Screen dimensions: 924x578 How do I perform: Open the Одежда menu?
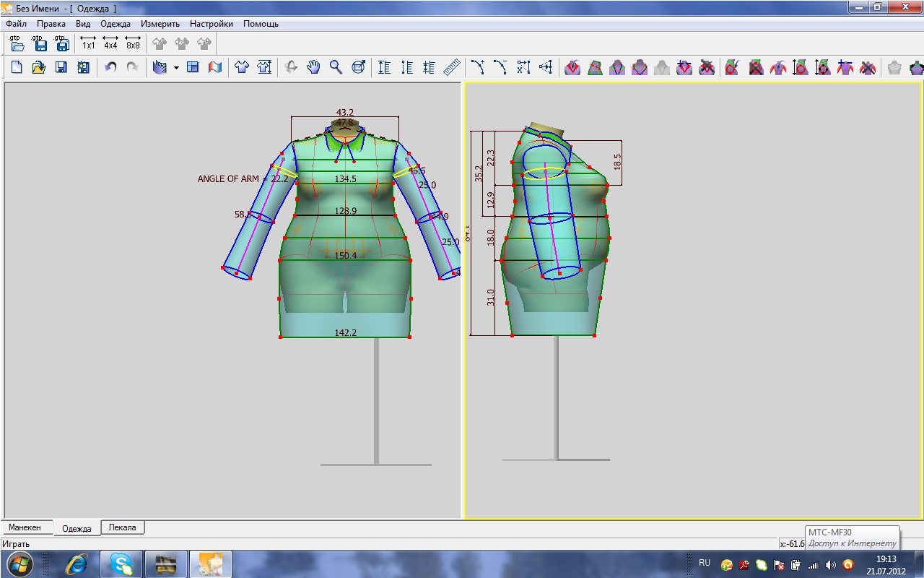coord(115,24)
